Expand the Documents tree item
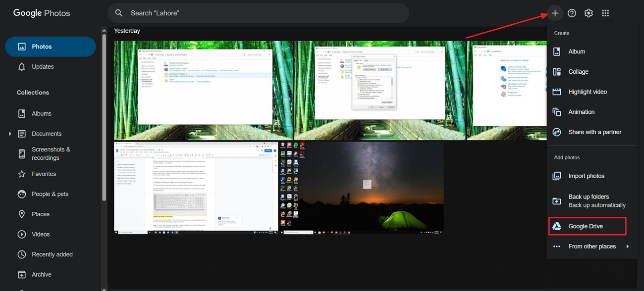 click(x=10, y=133)
